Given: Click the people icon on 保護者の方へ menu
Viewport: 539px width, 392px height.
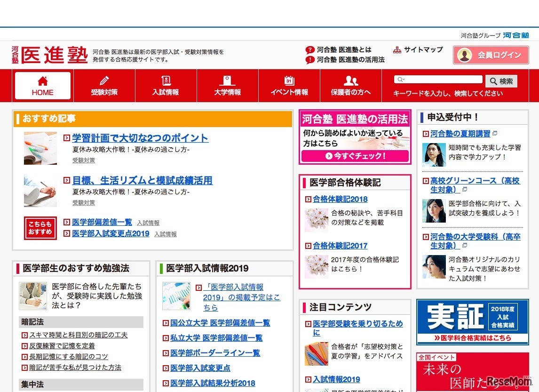Looking at the screenshot, I should point(351,80).
